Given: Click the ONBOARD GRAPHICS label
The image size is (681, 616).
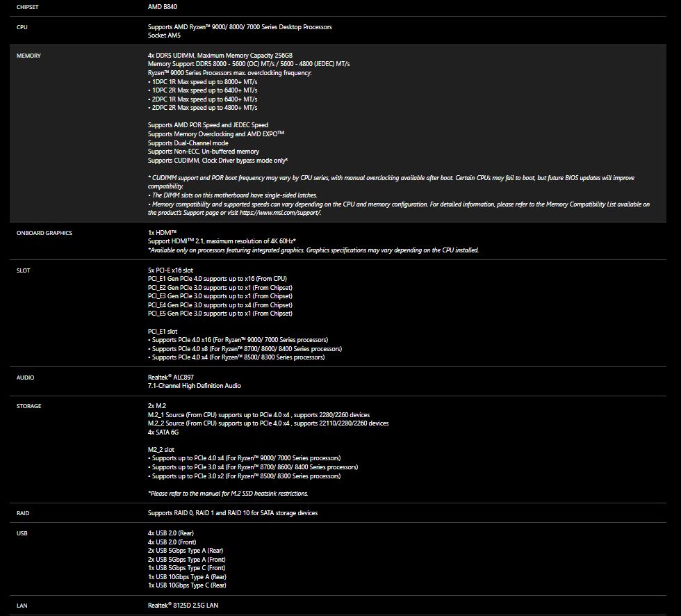Looking at the screenshot, I should pyautogui.click(x=44, y=233).
